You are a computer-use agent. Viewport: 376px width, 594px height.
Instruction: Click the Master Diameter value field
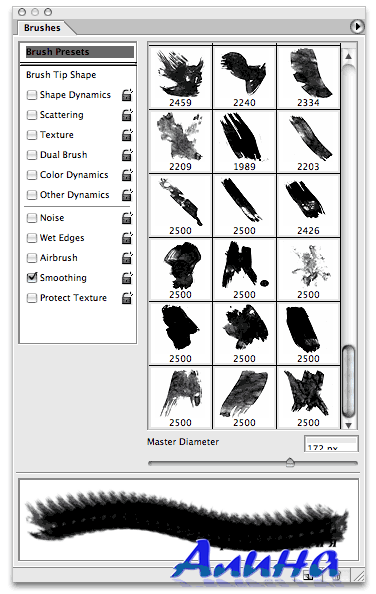pyautogui.click(x=331, y=444)
